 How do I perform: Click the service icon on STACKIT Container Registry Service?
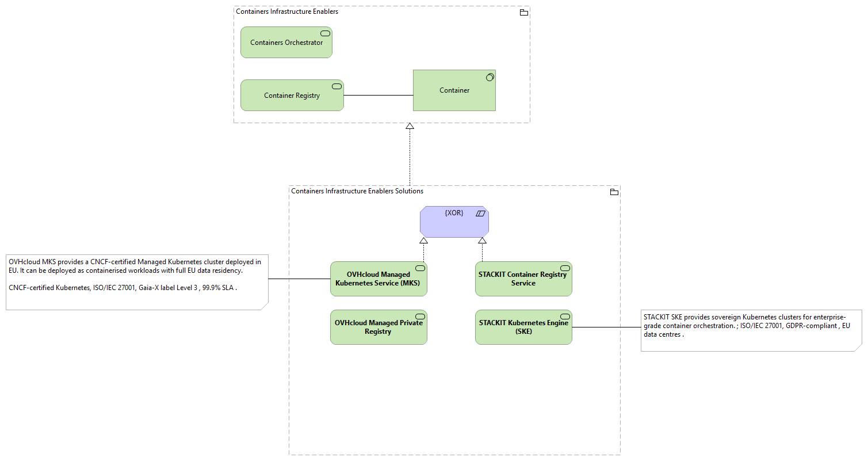565,268
